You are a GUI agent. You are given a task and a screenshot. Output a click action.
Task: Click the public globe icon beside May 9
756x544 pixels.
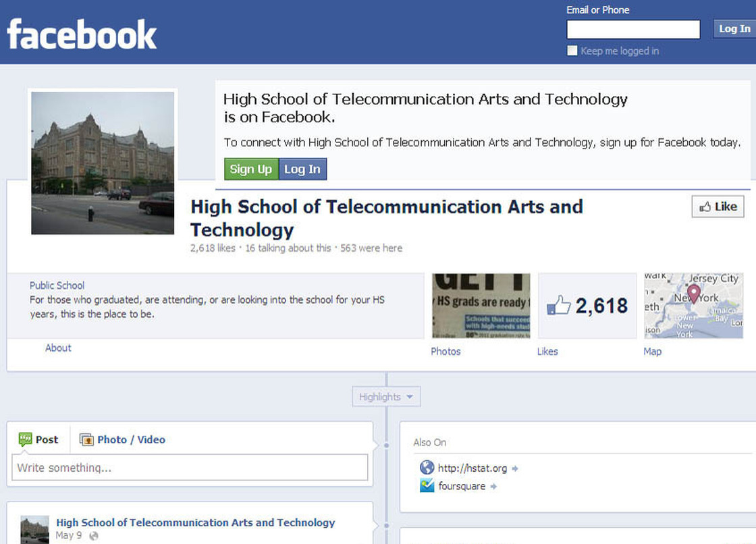tap(94, 536)
